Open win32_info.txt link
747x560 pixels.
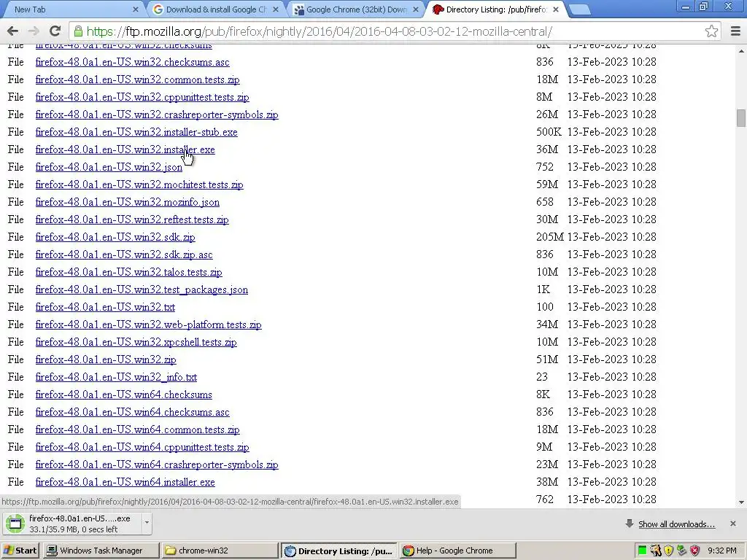pos(116,377)
